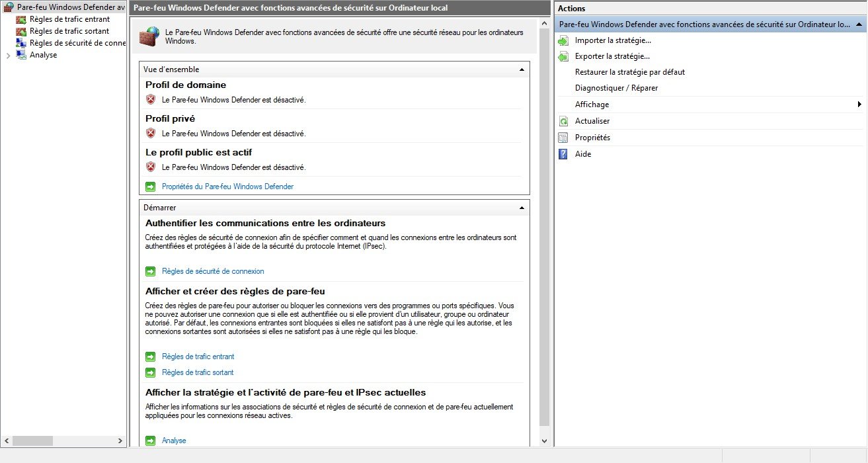Click the Actualiser refresh icon

coord(563,121)
